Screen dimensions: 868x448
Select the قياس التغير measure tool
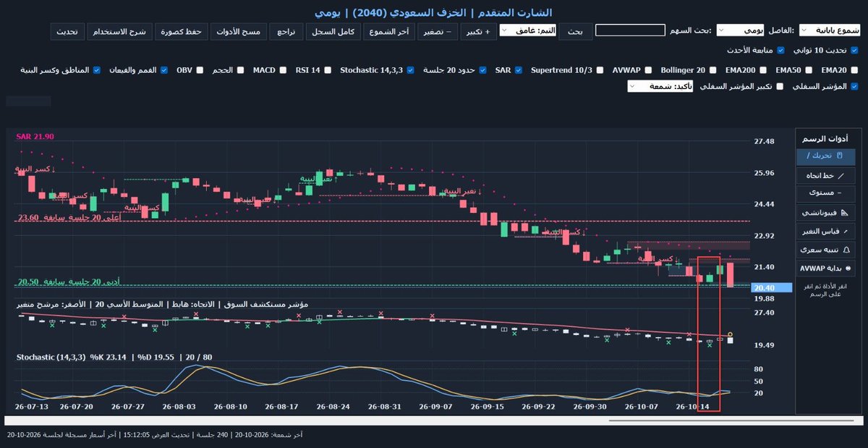825,231
